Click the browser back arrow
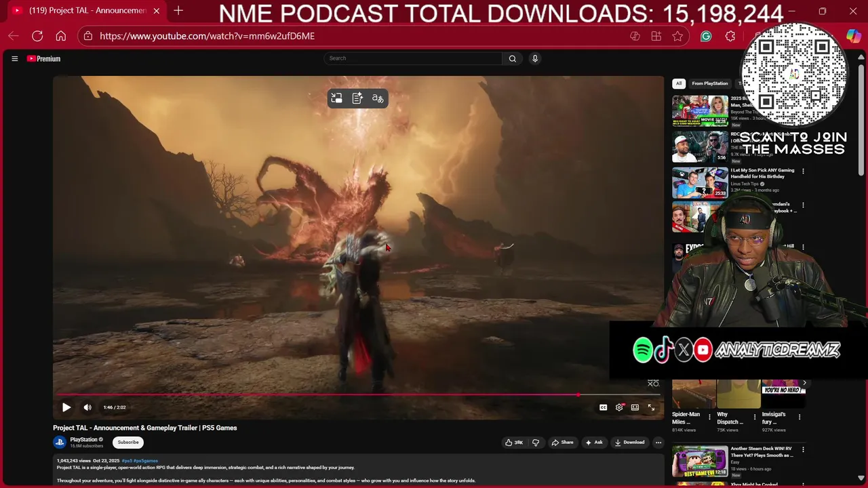Viewport: 868px width, 488px height. click(x=14, y=36)
